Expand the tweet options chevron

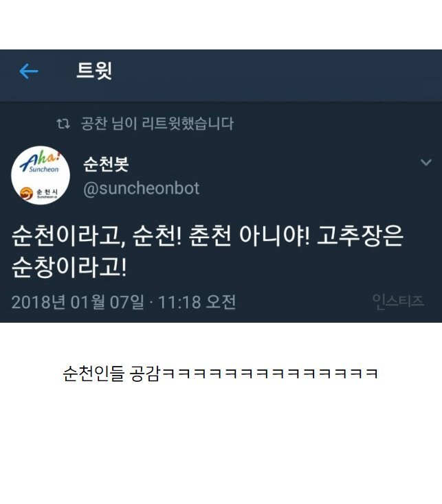coord(426,162)
